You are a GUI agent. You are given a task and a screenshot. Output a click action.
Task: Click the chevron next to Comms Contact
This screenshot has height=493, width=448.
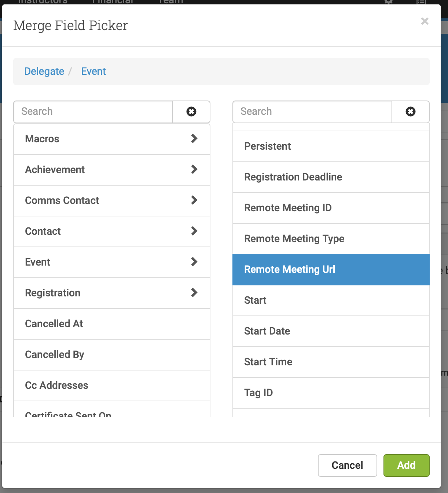coord(194,201)
